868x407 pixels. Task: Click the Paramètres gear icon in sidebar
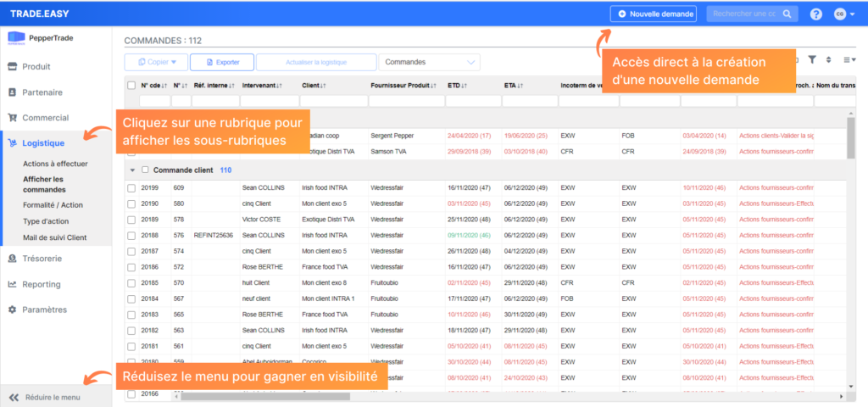[x=12, y=309]
